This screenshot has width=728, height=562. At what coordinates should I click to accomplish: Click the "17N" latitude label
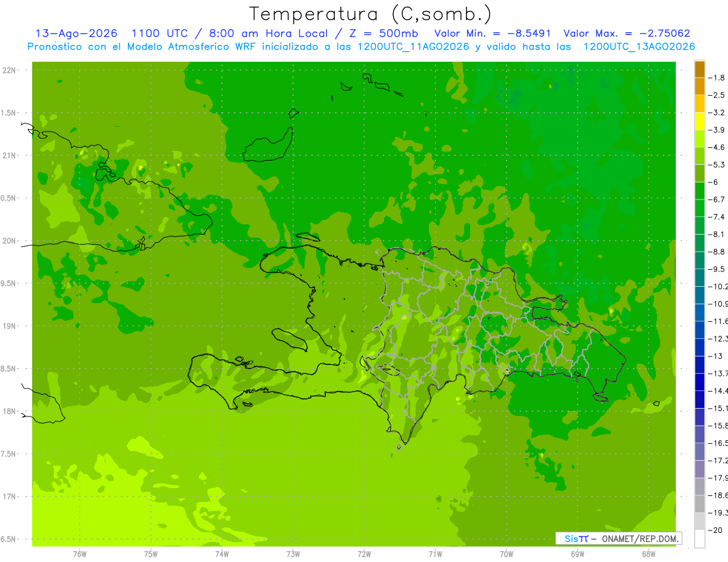point(10,497)
